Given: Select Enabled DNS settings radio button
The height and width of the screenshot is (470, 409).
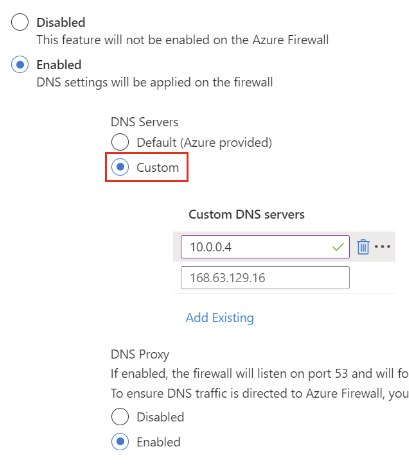Looking at the screenshot, I should click(x=20, y=64).
